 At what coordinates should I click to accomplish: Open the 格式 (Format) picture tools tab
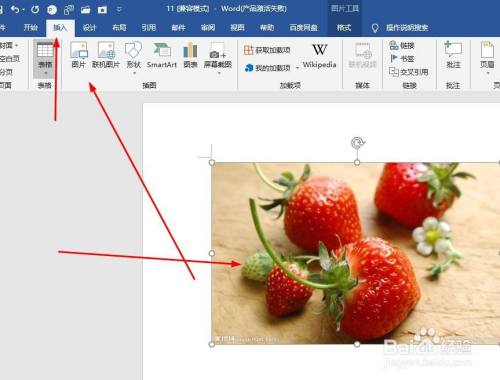click(x=344, y=28)
